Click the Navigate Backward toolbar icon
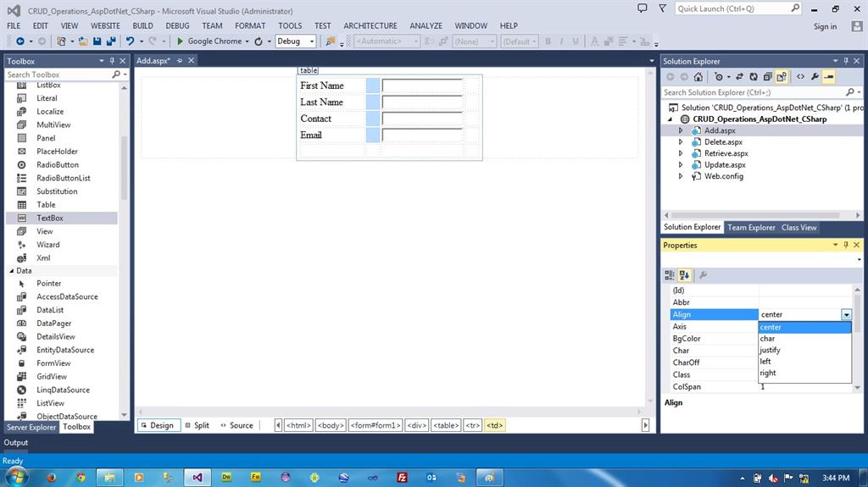 click(20, 42)
